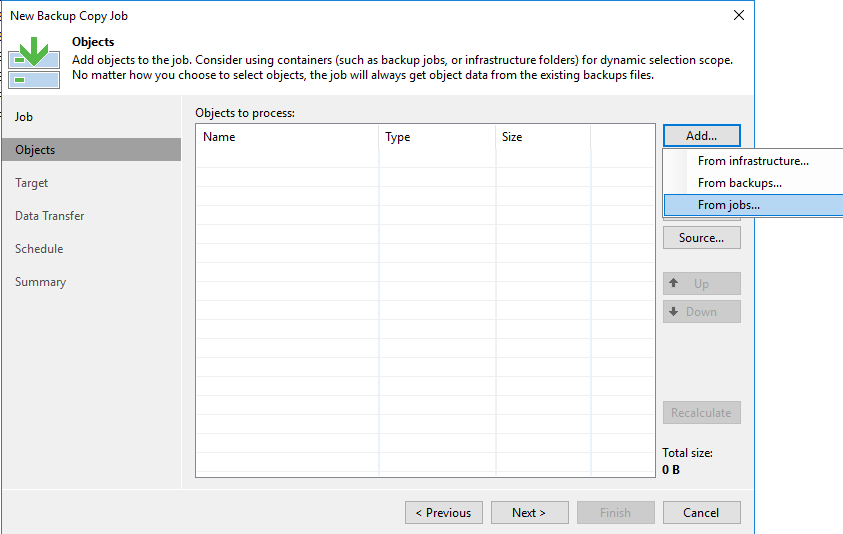Sort objects by the Size column
The image size is (843, 534).
coord(542,137)
